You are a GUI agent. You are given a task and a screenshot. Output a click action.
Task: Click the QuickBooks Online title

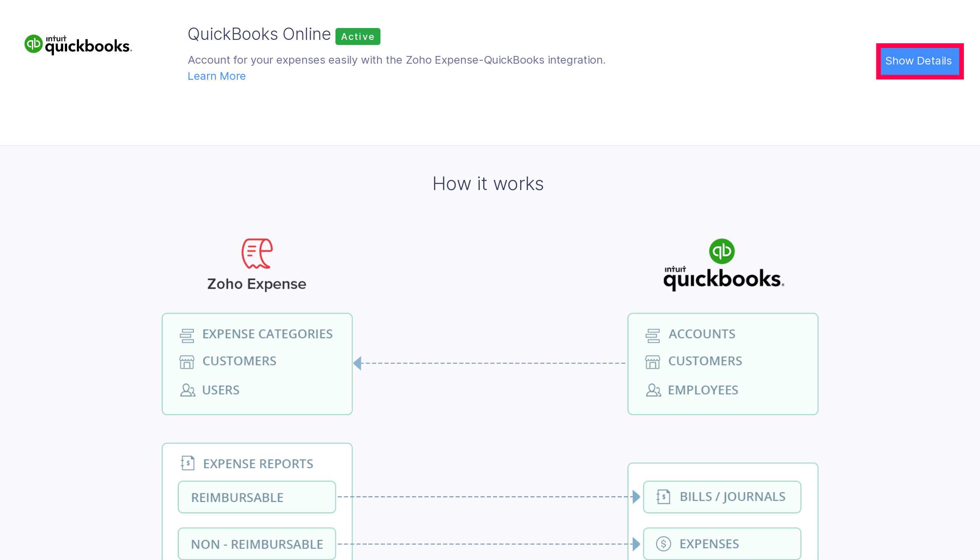pyautogui.click(x=259, y=34)
